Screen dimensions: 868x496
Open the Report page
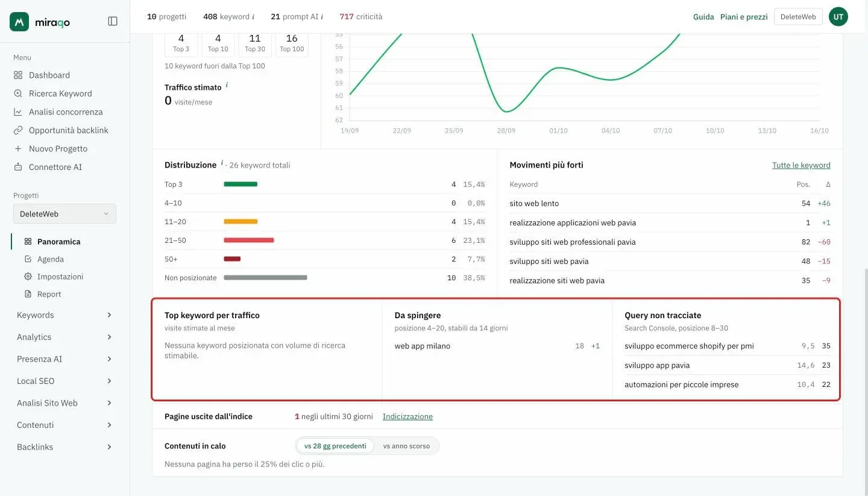click(x=49, y=294)
